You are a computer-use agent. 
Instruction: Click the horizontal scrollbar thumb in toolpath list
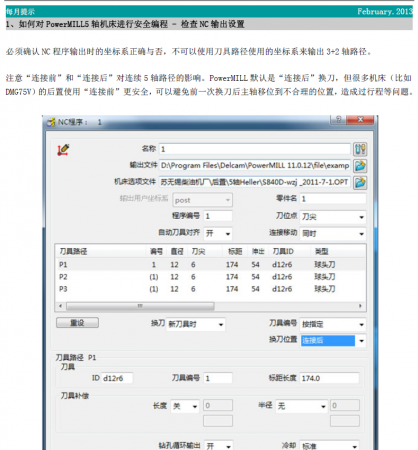(140, 306)
